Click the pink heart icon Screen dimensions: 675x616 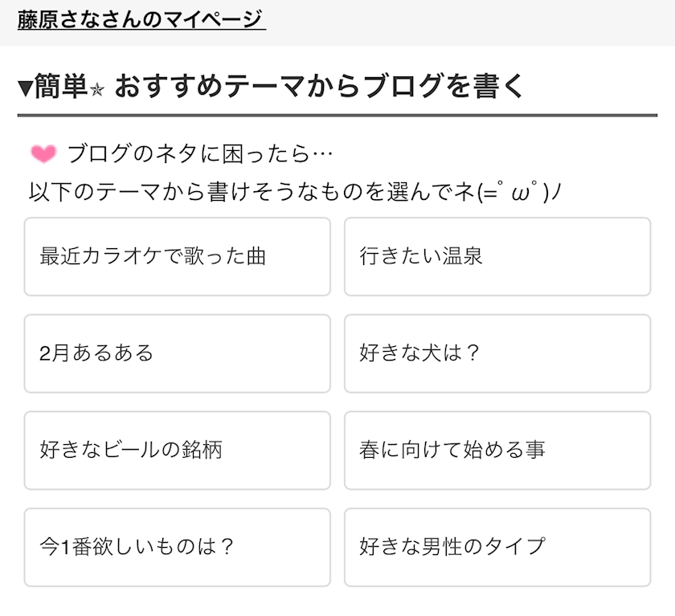(x=43, y=153)
